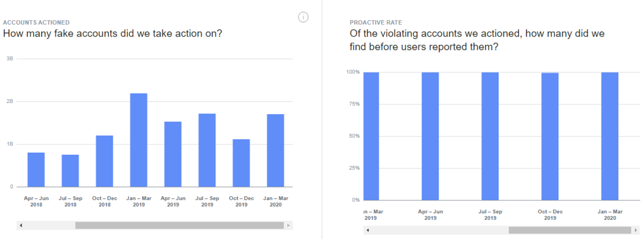
Task: Click right arrow of accounts chart scrollbar
Action: (289, 226)
